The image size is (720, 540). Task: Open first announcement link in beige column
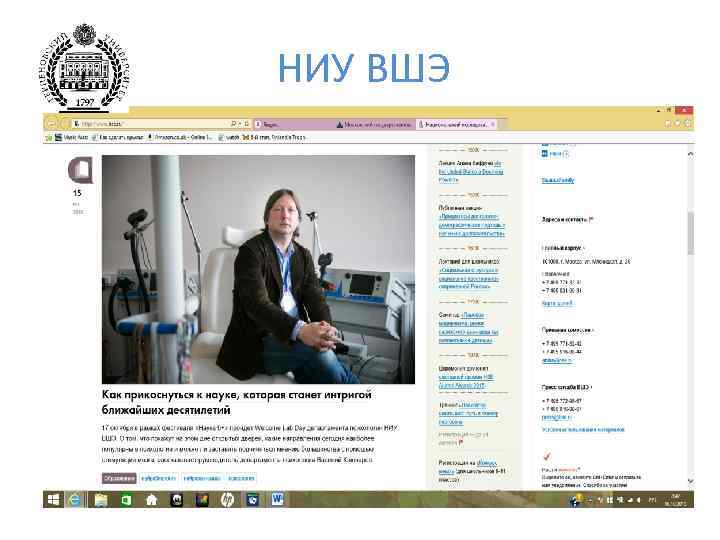pyautogui.click(x=471, y=171)
